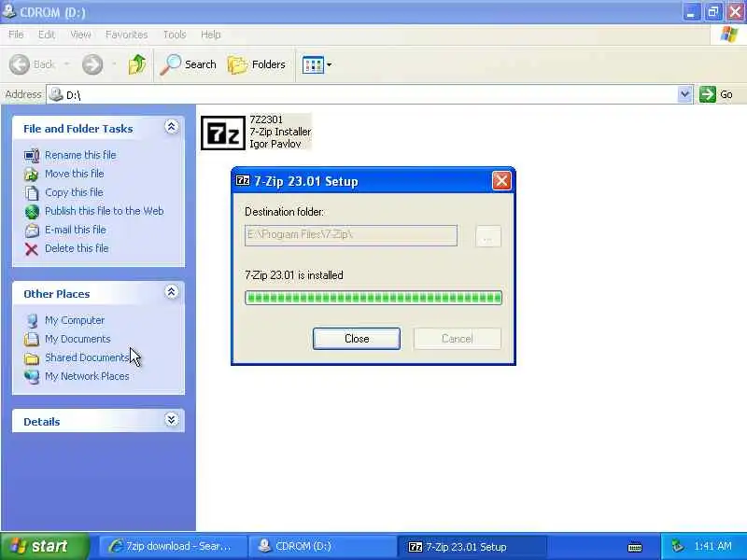Click Move this file
Viewport: 747px width, 560px height.
(75, 174)
